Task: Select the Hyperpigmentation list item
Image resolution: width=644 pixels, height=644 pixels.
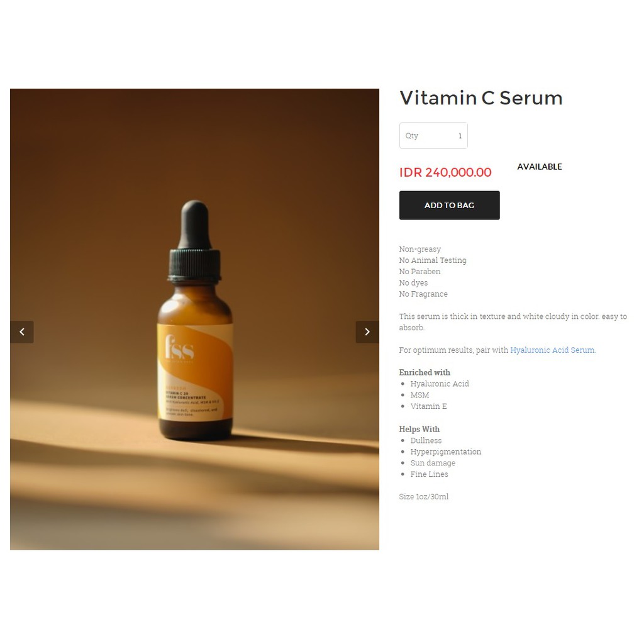Action: (446, 452)
